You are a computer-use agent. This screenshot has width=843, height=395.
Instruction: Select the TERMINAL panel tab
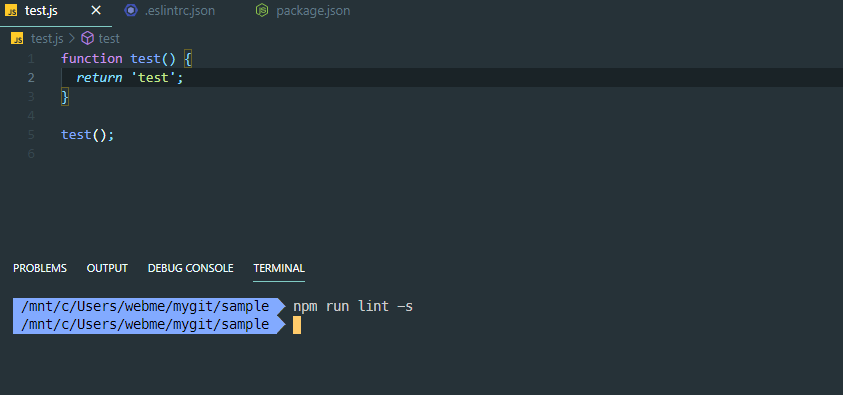pos(279,268)
